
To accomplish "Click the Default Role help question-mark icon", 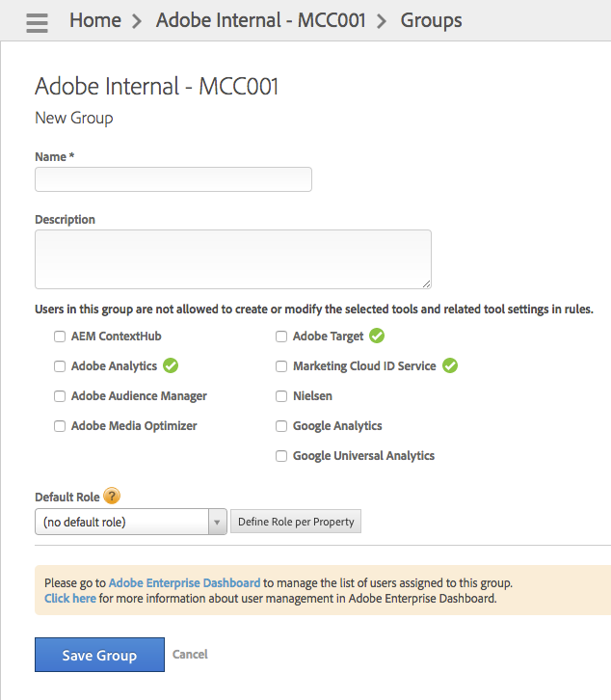I will (x=113, y=497).
